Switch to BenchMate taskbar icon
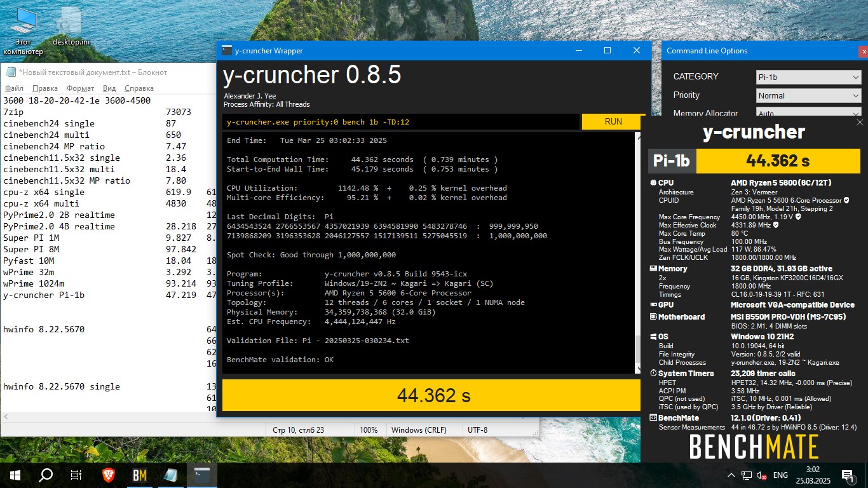Viewport: 868px width, 488px height. pyautogui.click(x=140, y=475)
